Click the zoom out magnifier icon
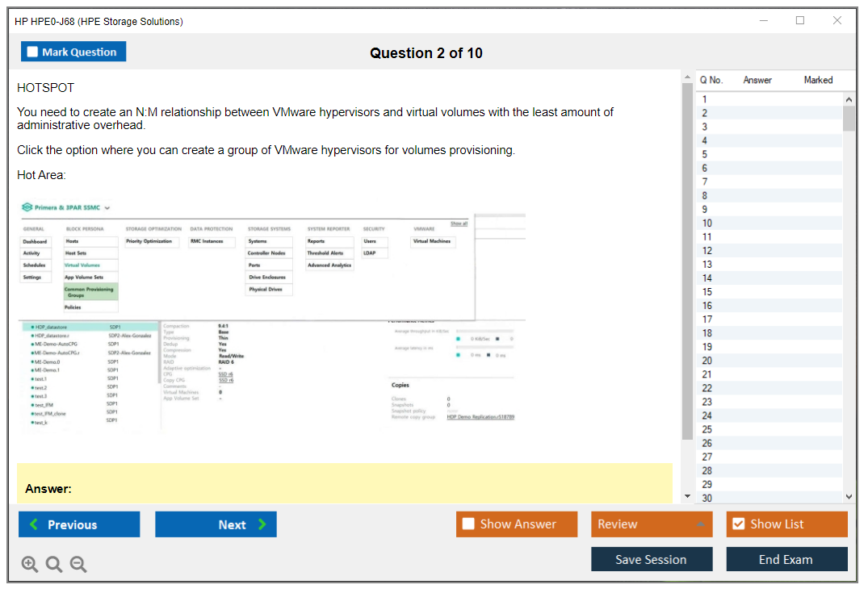The image size is (868, 593). (78, 564)
